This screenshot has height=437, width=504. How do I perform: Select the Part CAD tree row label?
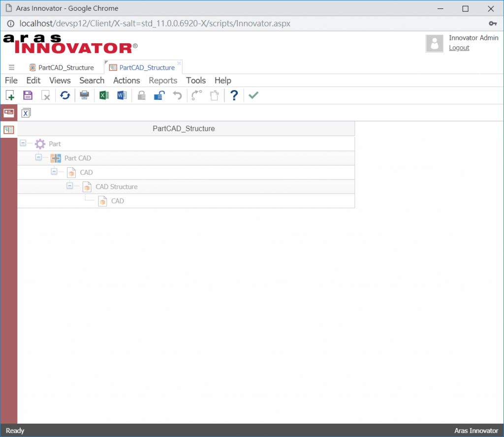tap(78, 158)
